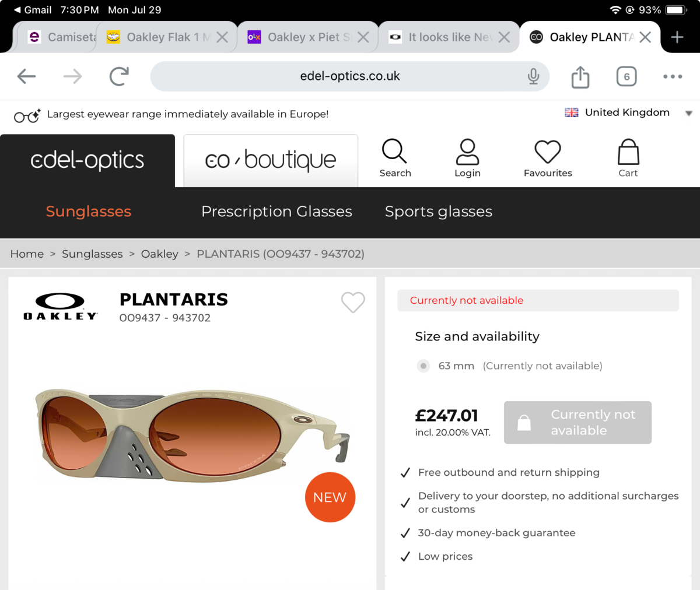Click the Oakley breadcrumb link
Viewport: 700px width, 590px height.
[160, 254]
